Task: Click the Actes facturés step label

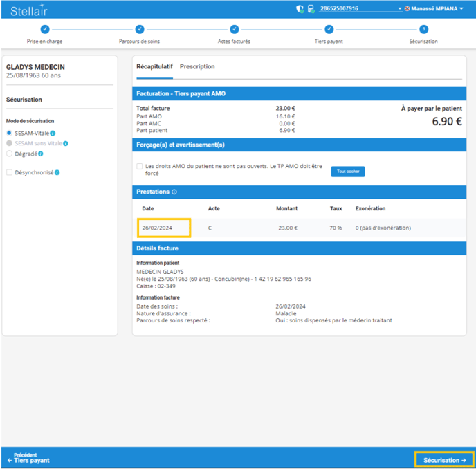Action: 234,42
